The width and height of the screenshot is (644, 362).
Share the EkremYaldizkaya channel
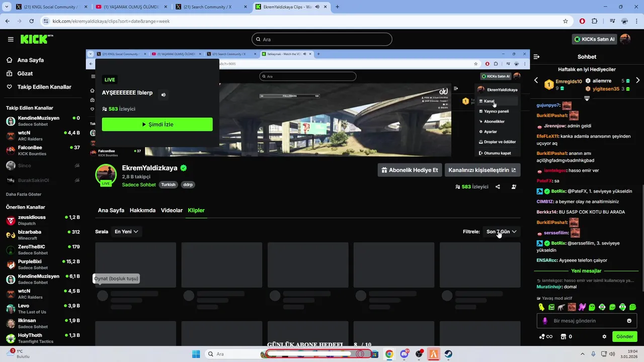coord(498,187)
